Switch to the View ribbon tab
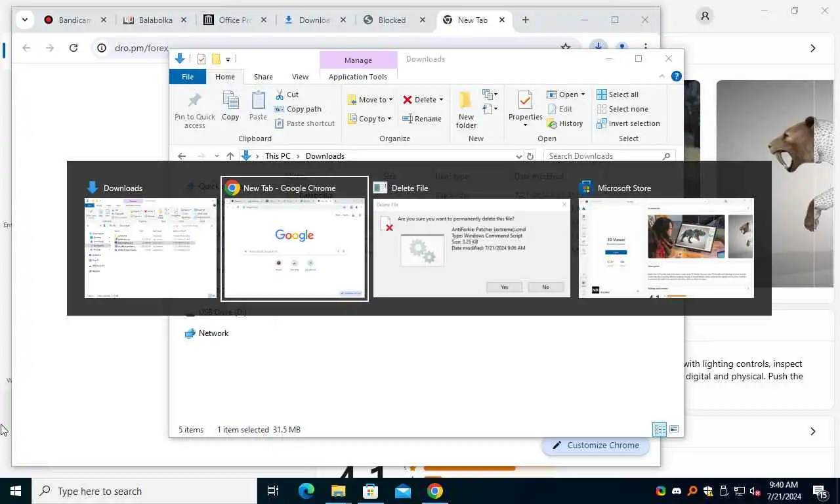The width and height of the screenshot is (840, 504). [300, 77]
